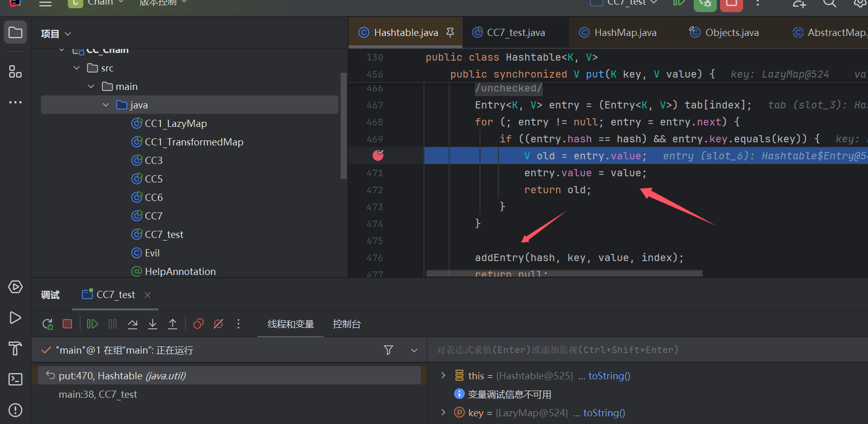Open the CC7_test run configuration dropdown
Image resolution: width=868 pixels, height=424 pixels.
coord(624,3)
